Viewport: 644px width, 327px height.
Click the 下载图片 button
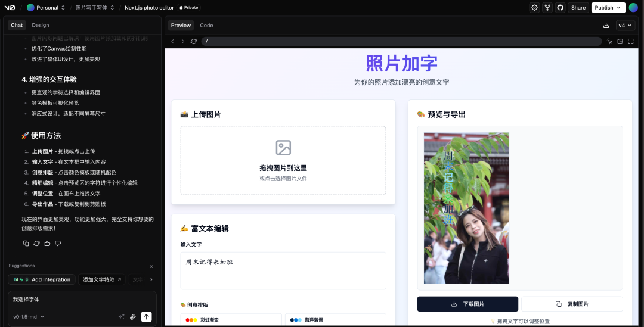(x=467, y=304)
